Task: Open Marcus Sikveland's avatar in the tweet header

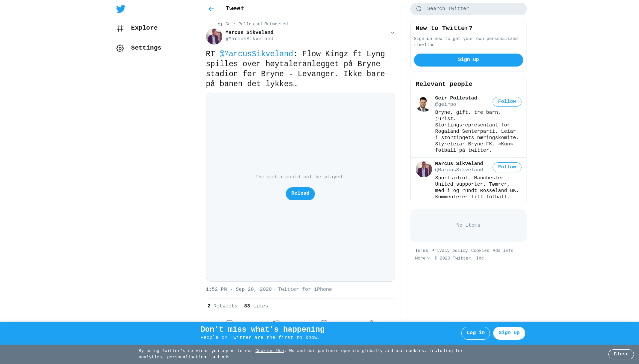Action: coord(214,36)
